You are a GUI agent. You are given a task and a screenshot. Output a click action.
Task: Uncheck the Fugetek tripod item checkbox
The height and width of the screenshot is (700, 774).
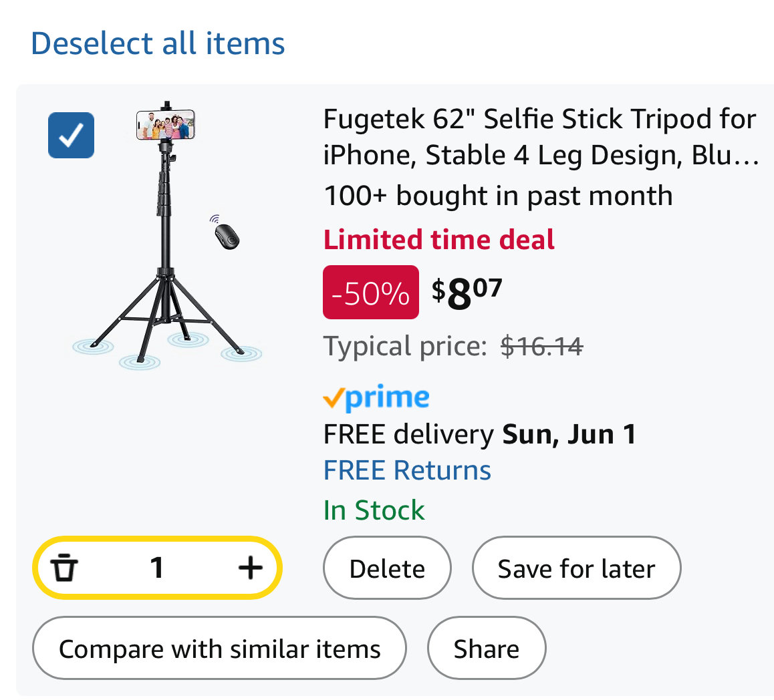71,136
